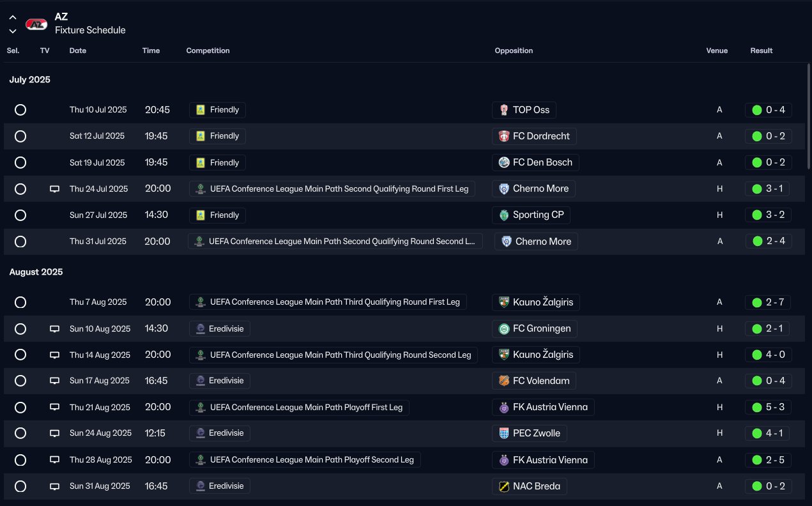This screenshot has width=812, height=506.
Task: Open Playoff Second Leg competition
Action: coord(305,460)
